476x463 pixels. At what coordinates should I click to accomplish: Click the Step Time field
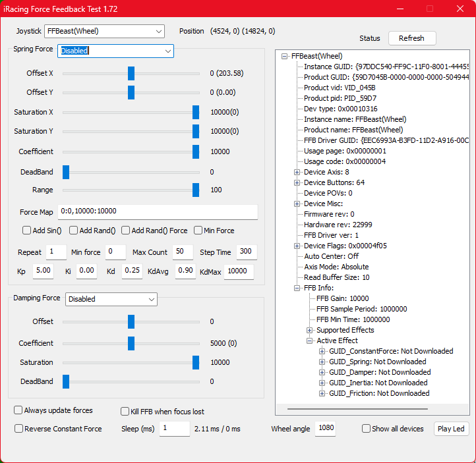click(x=247, y=252)
